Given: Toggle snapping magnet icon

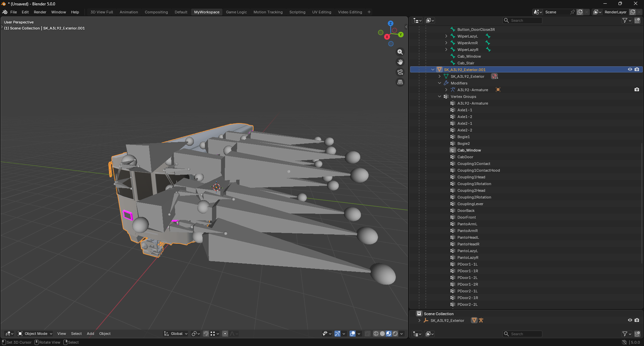Looking at the screenshot, I should pos(206,334).
